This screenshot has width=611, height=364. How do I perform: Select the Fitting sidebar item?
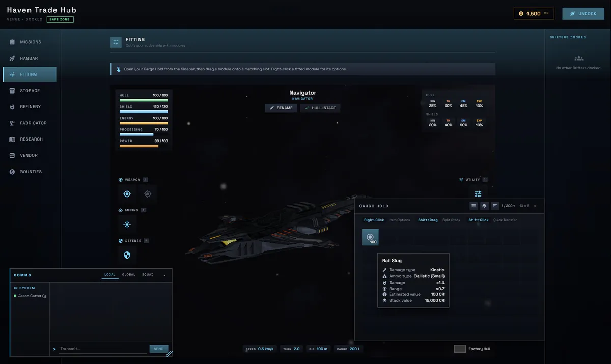coord(29,74)
